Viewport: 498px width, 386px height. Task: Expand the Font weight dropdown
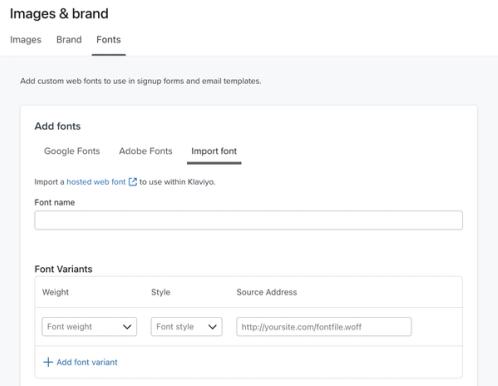pos(89,327)
